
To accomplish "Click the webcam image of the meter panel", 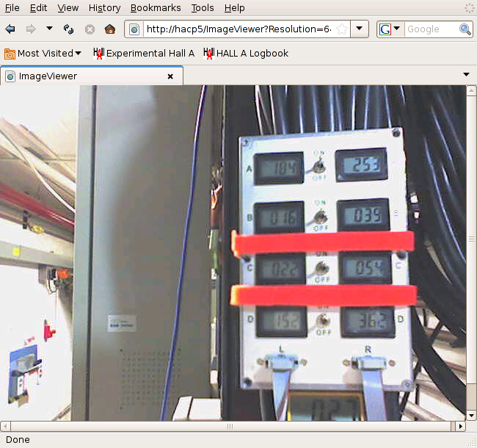I will pyautogui.click(x=233, y=253).
